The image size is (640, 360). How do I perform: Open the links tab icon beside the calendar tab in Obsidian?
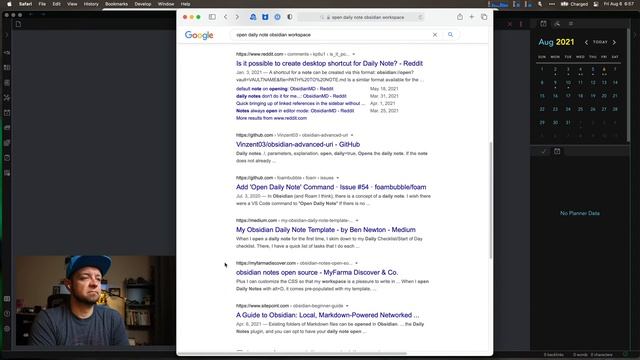pos(557,24)
